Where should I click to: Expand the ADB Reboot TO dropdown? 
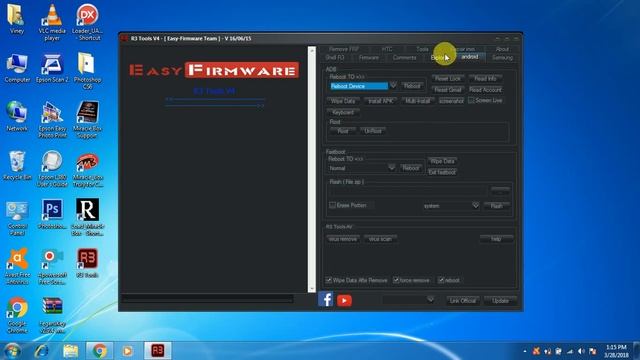pyautogui.click(x=393, y=86)
